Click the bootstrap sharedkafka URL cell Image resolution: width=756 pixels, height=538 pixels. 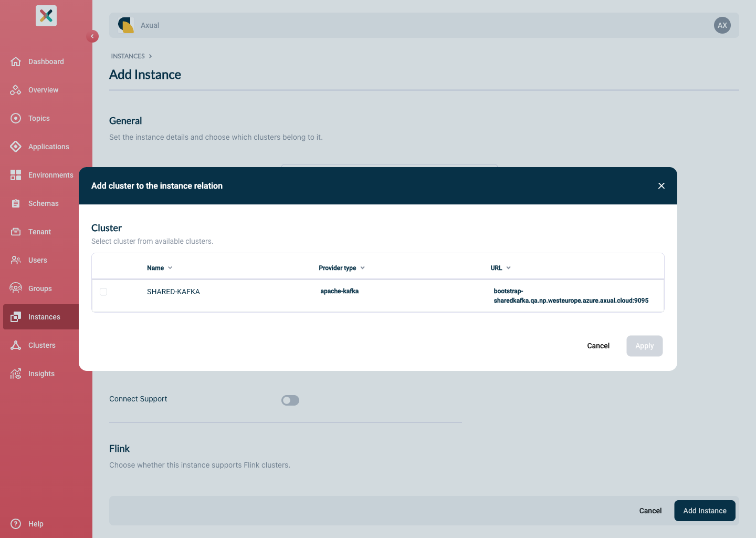(571, 296)
